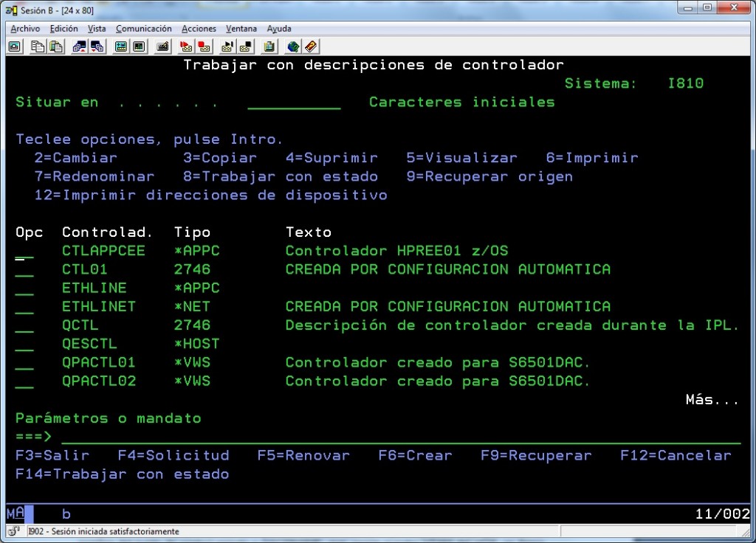Click the Situar en input field
The height and width of the screenshot is (543, 756).
[294, 103]
